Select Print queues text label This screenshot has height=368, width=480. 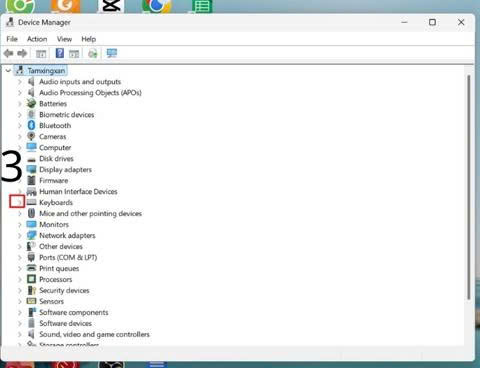[x=59, y=268]
